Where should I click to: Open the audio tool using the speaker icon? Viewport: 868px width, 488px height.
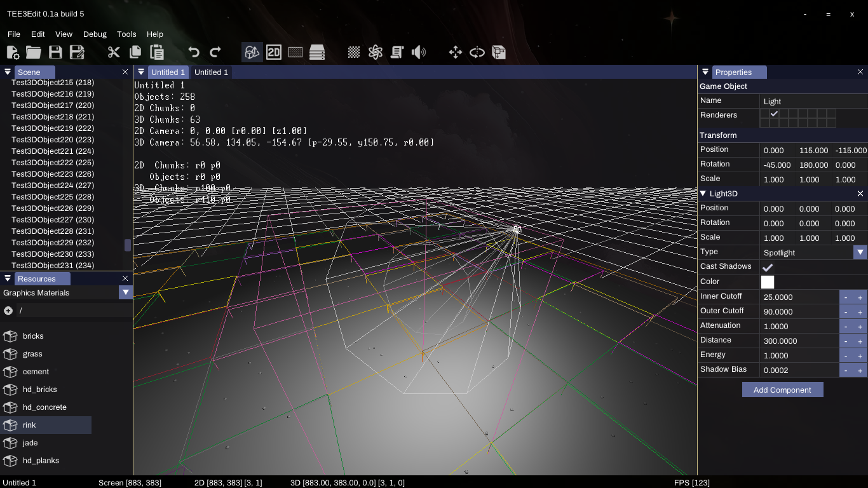pyautogui.click(x=419, y=53)
